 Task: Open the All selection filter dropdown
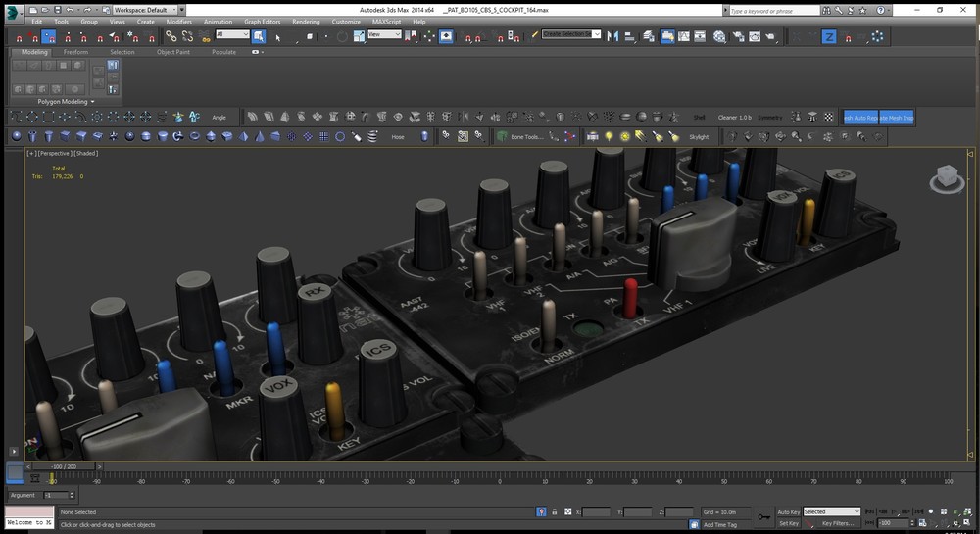coord(232,34)
